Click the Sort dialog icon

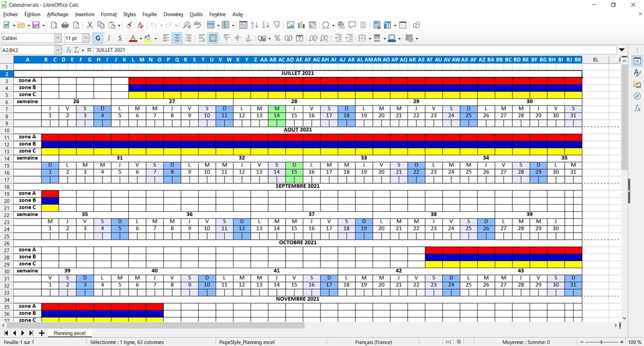tap(243, 25)
